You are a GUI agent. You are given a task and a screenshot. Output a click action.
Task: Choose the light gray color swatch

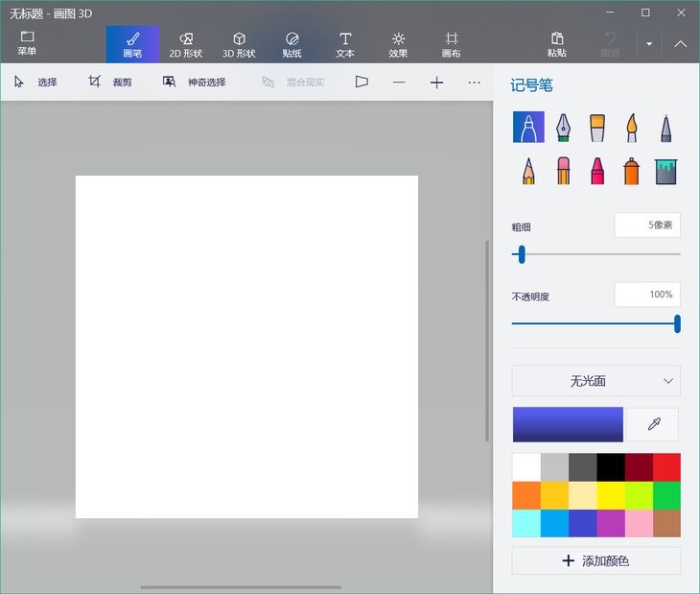tap(554, 467)
